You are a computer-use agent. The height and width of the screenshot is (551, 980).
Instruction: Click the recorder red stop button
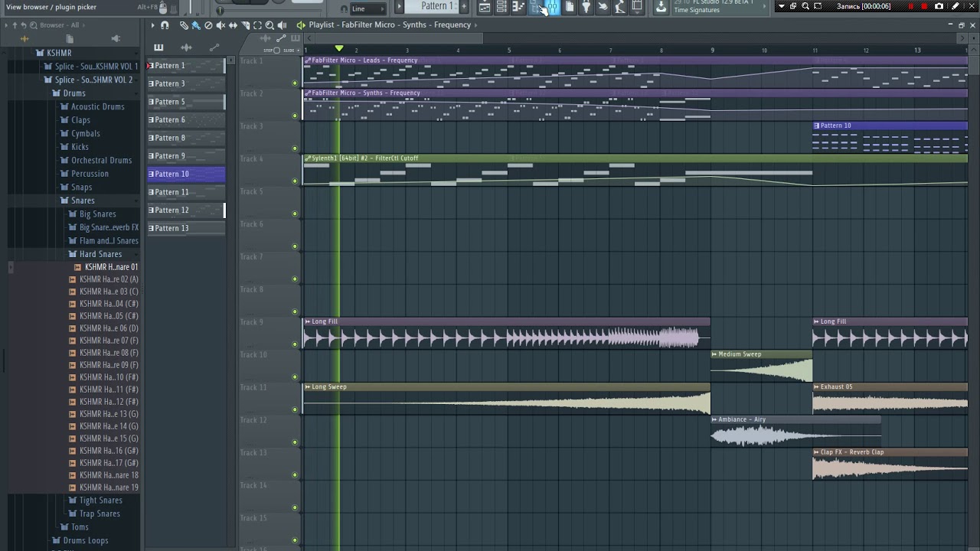(x=924, y=6)
